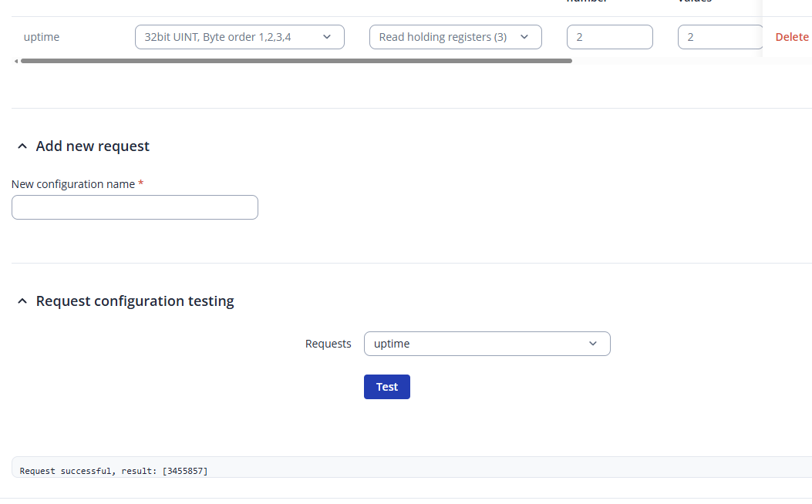Click the number of values field beside Delete

click(719, 37)
